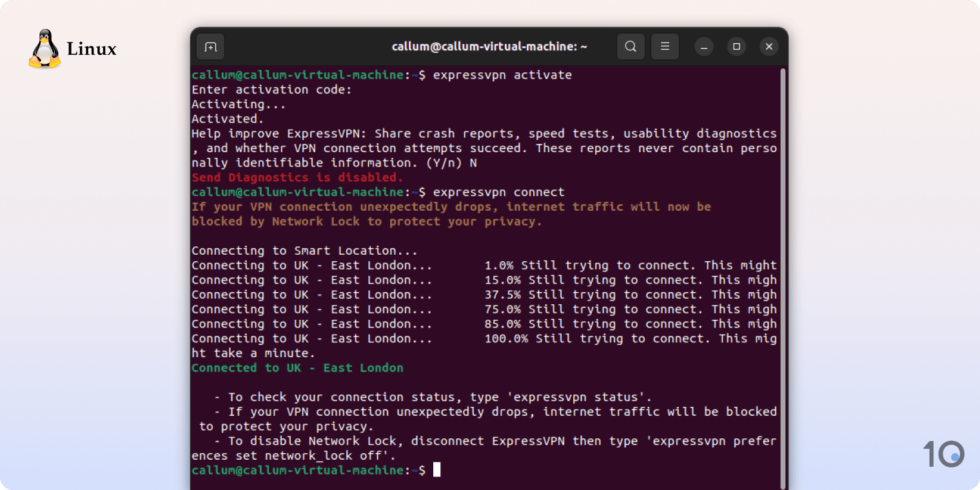Image resolution: width=980 pixels, height=490 pixels.
Task: Click the line showing 85.0% progress
Action: [484, 324]
